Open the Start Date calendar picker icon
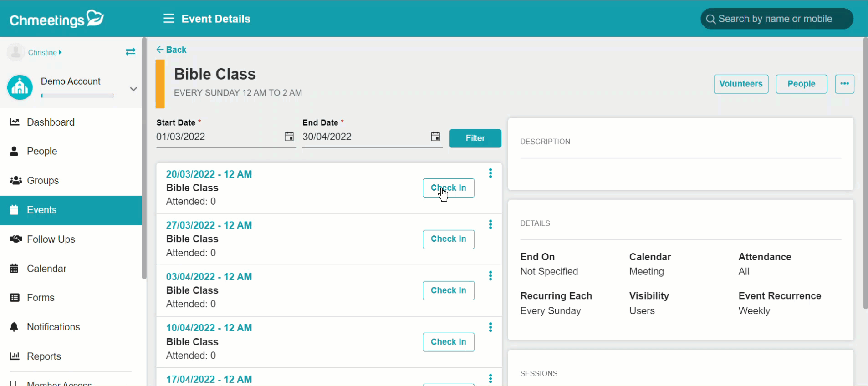The width and height of the screenshot is (868, 386). point(289,137)
